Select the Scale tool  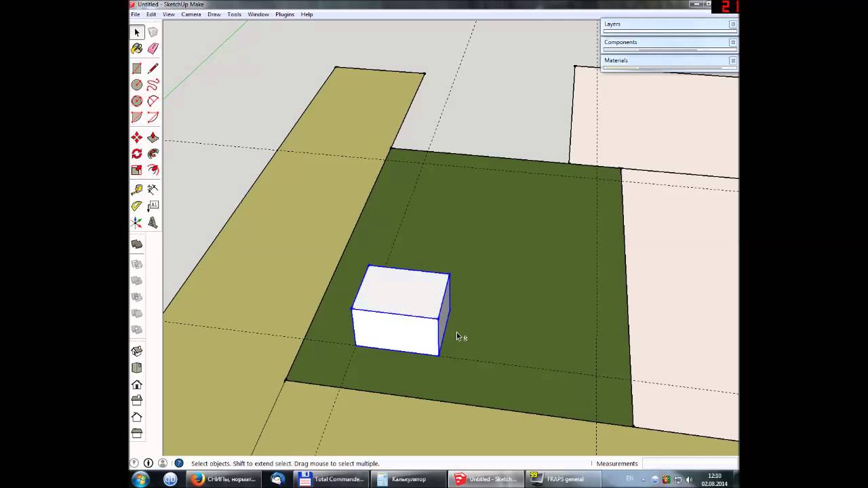pyautogui.click(x=137, y=170)
